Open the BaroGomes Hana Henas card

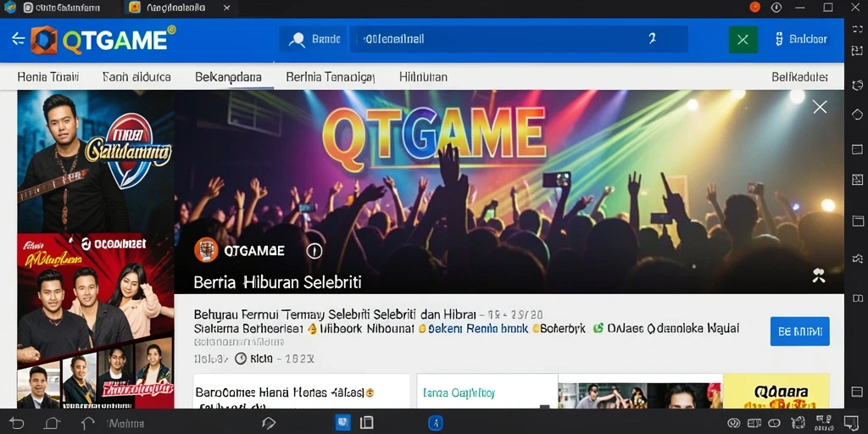click(x=302, y=392)
